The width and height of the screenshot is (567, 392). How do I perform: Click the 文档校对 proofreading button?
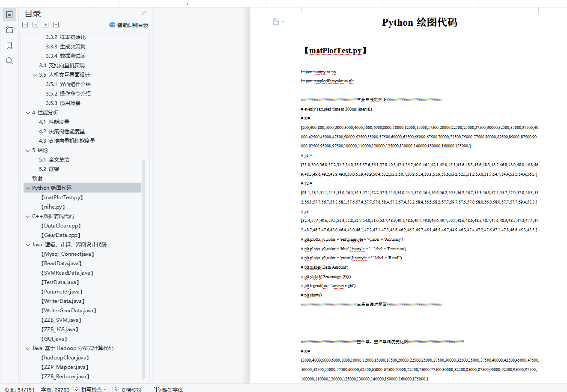tap(127, 389)
